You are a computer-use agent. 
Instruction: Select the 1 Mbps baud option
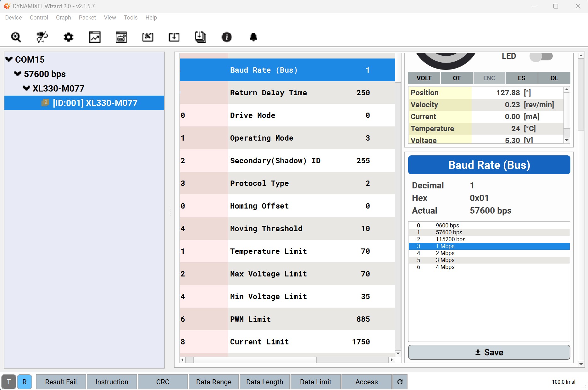pyautogui.click(x=489, y=246)
